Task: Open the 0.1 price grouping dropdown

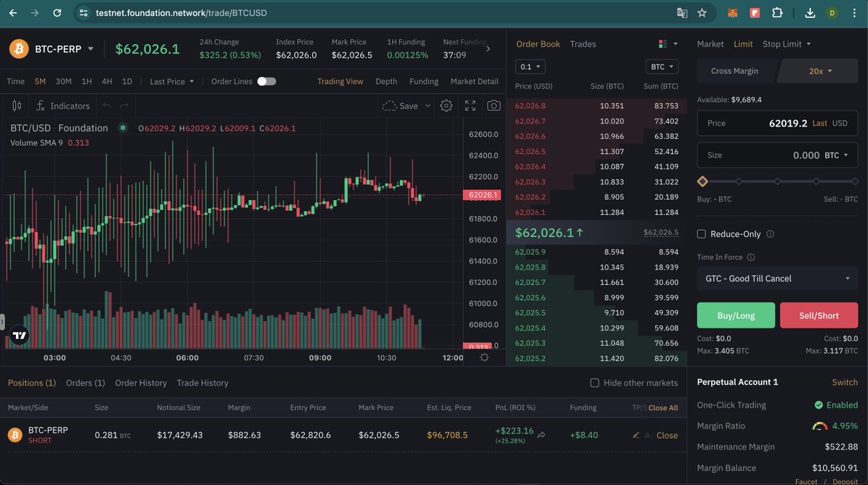Action: click(x=530, y=66)
